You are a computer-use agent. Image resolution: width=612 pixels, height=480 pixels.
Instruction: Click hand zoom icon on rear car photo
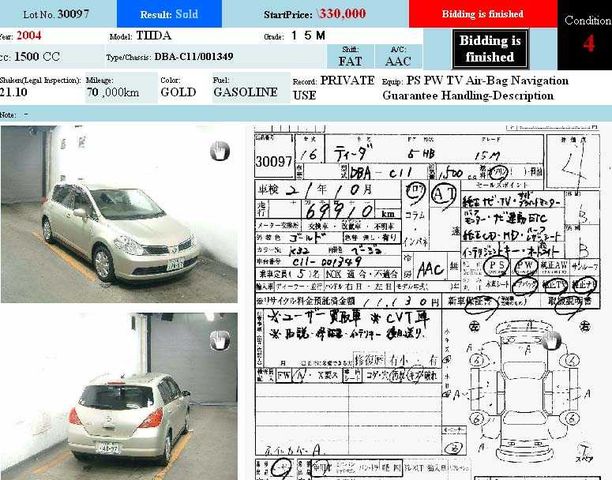click(220, 340)
